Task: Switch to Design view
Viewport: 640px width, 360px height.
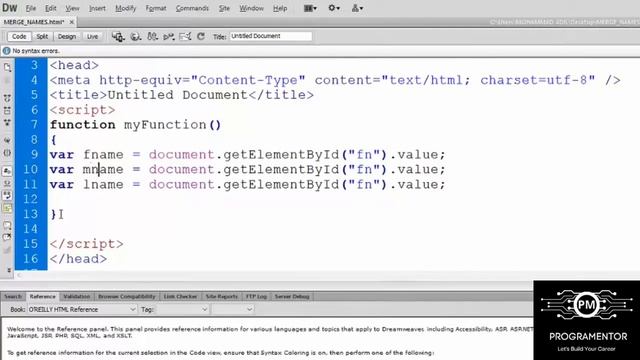Action: pos(67,37)
